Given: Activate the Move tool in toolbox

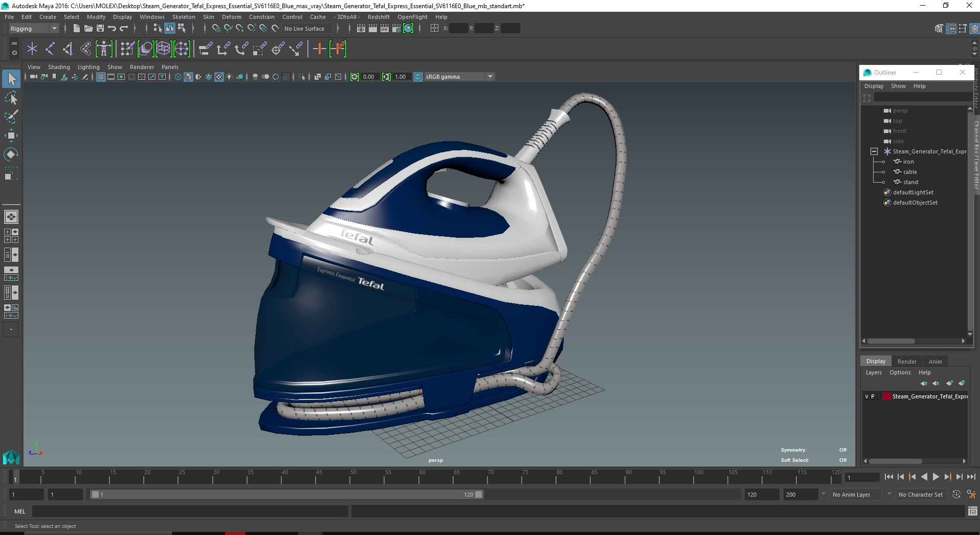Looking at the screenshot, I should click(11, 135).
